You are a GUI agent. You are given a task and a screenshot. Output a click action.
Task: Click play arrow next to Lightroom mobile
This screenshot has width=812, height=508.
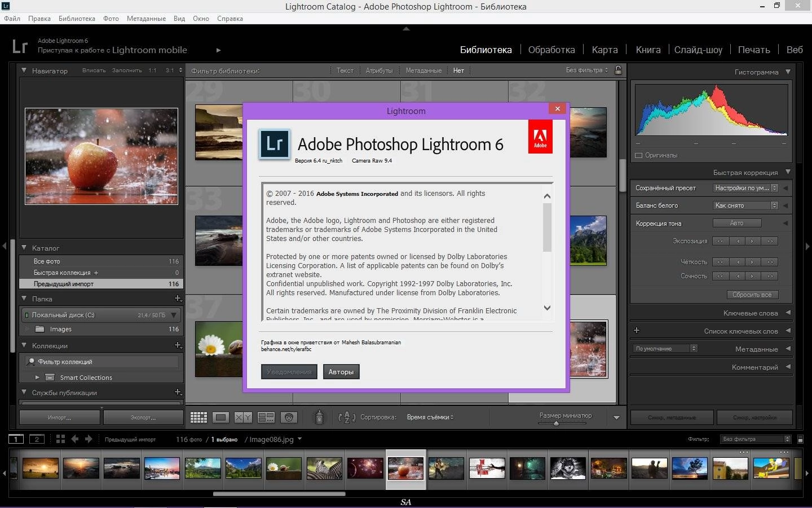(218, 50)
